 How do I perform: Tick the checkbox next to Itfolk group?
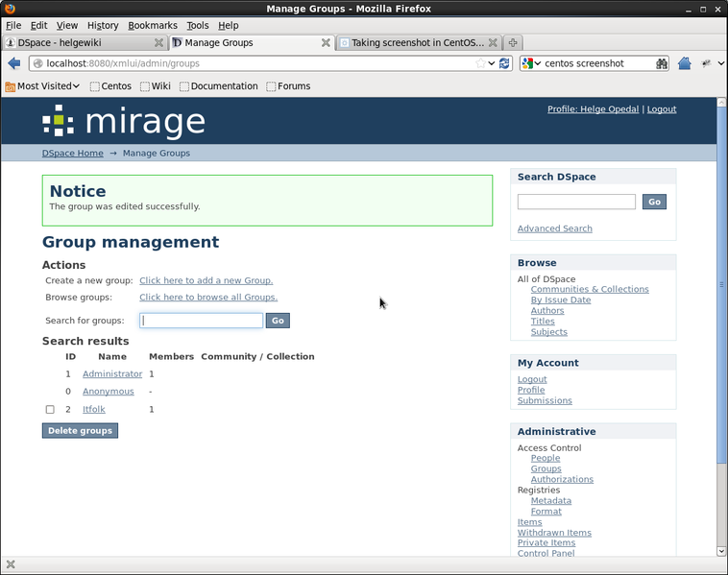click(50, 410)
